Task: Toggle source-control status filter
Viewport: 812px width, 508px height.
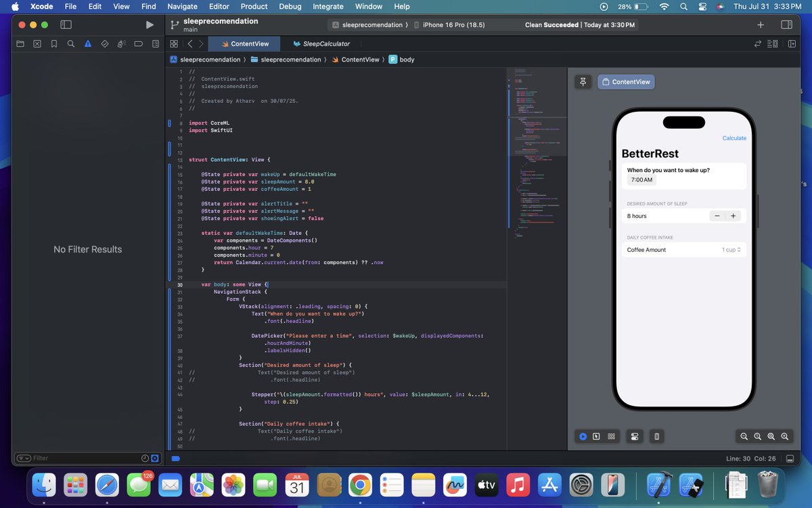Action: (x=155, y=459)
